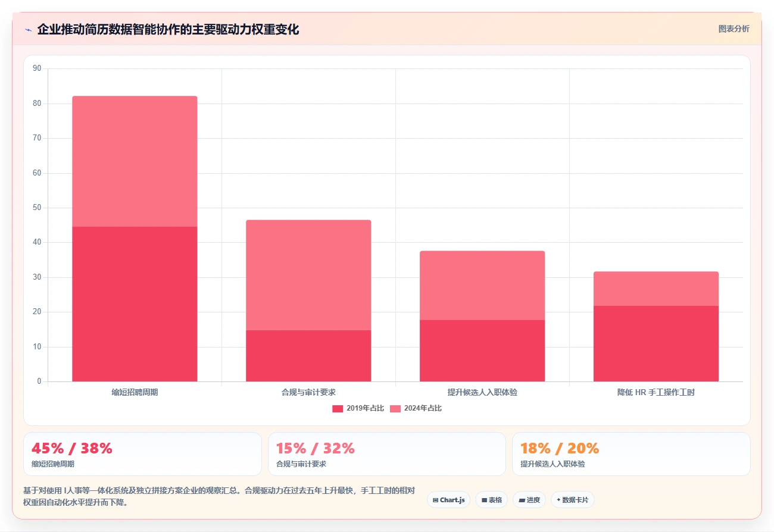Click the x-axis label 提升候选人入职体验

tap(482, 393)
